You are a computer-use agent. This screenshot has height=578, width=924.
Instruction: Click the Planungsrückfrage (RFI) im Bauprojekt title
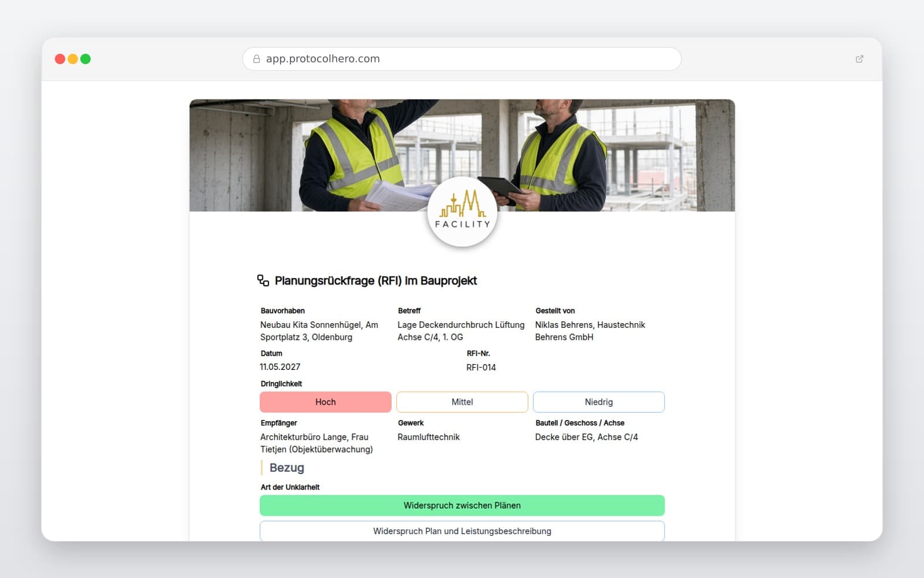(x=376, y=281)
